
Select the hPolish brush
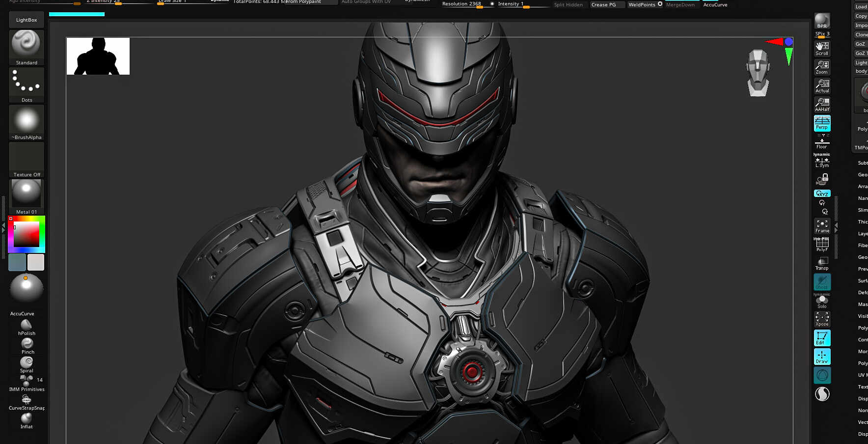[27, 325]
